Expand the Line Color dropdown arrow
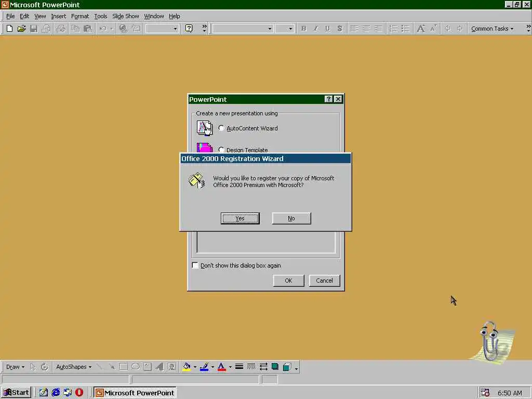The image size is (532, 399). click(212, 367)
